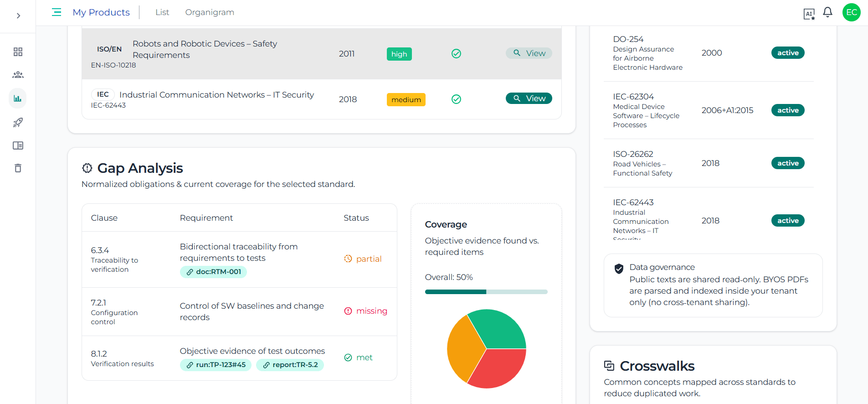
Task: Open the AI assistant icon in header
Action: click(809, 14)
